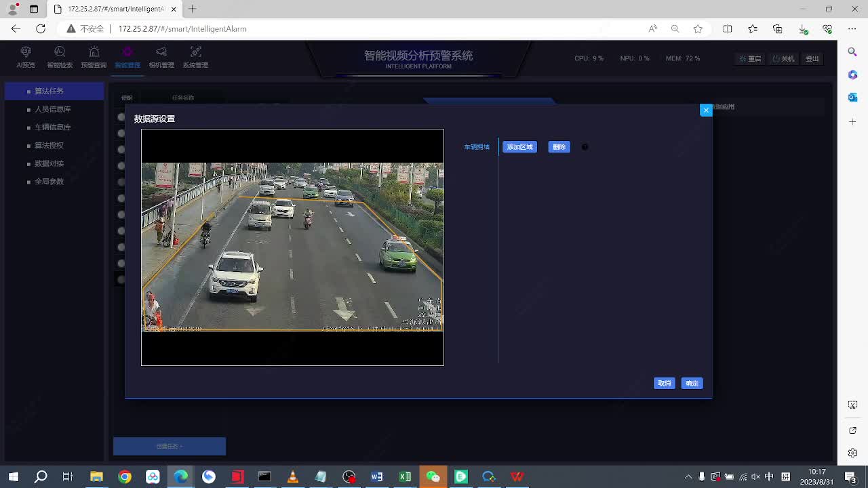Click the help icon beside 删除

585,147
